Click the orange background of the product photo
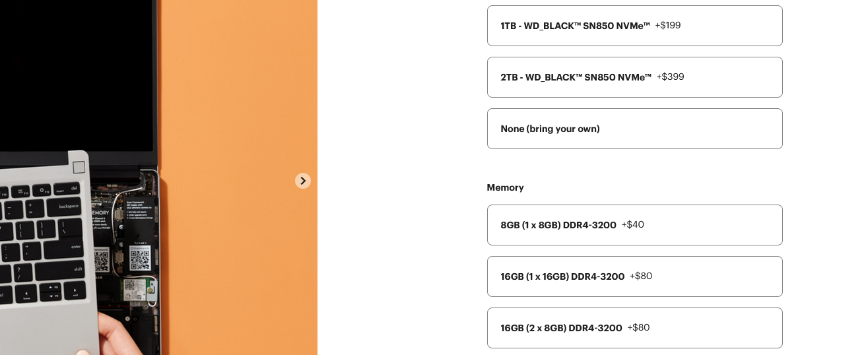 [238, 99]
